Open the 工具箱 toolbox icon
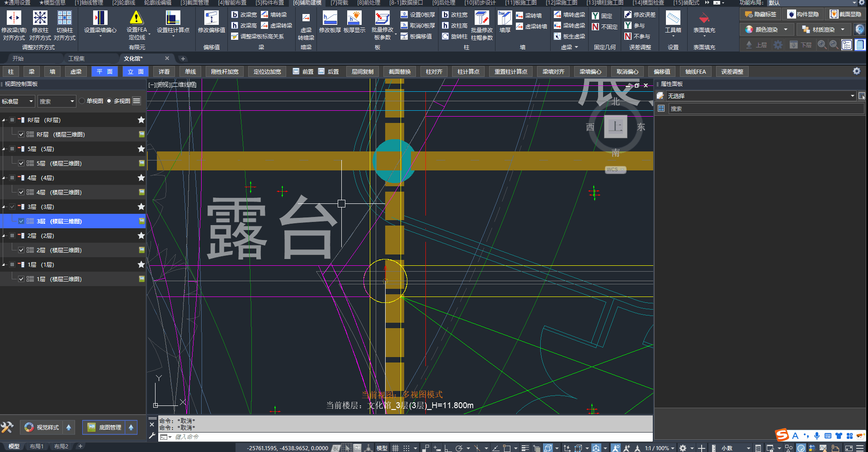Image resolution: width=868 pixels, height=452 pixels. pyautogui.click(x=673, y=18)
